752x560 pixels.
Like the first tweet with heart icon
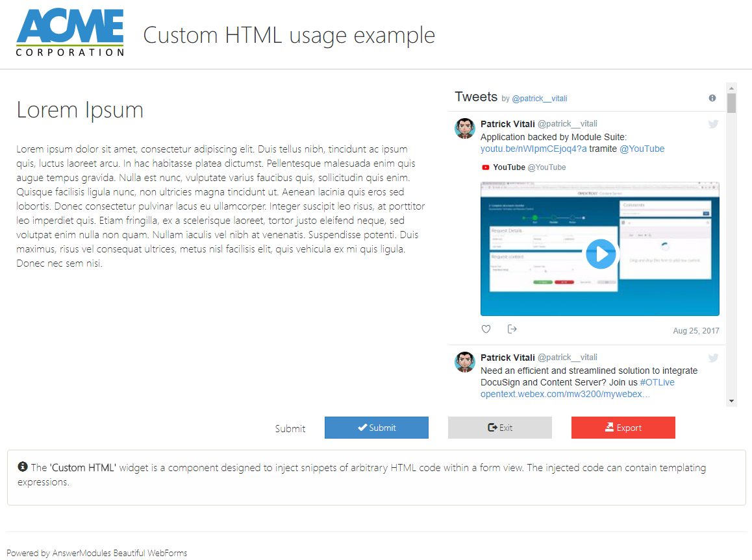coord(486,329)
